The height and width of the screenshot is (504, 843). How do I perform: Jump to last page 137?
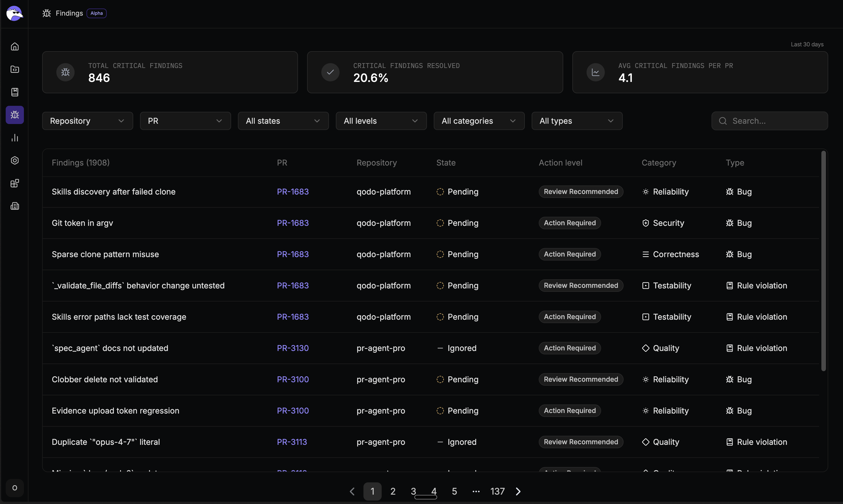click(497, 491)
